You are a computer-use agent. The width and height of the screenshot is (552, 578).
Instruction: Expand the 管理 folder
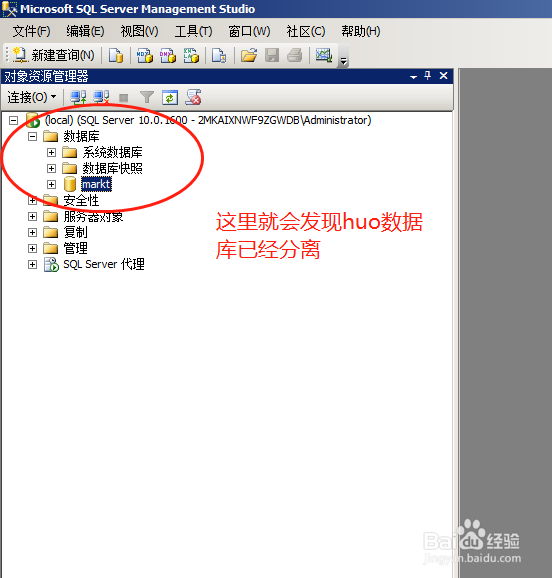(x=32, y=248)
